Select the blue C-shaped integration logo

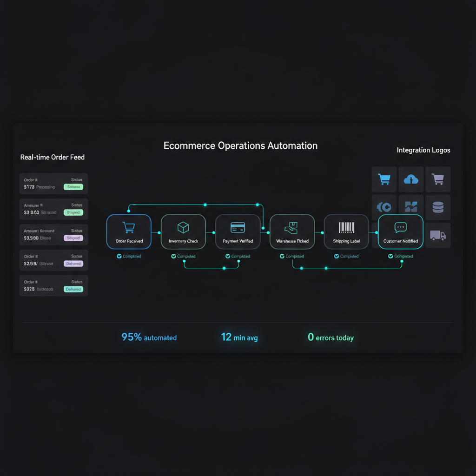pos(383,207)
